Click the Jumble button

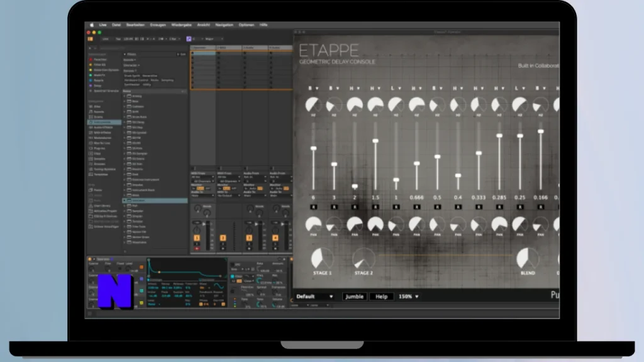coord(354,297)
